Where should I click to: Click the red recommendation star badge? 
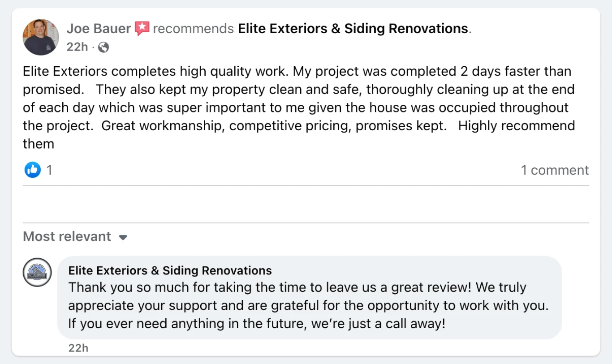(142, 29)
